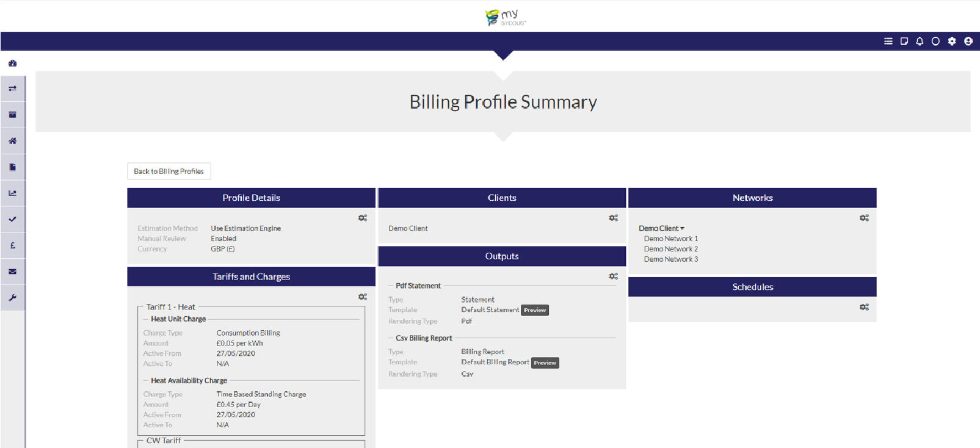Click the 'Heat Unit Charge' section title
The height and width of the screenshot is (448, 980).
click(x=178, y=319)
